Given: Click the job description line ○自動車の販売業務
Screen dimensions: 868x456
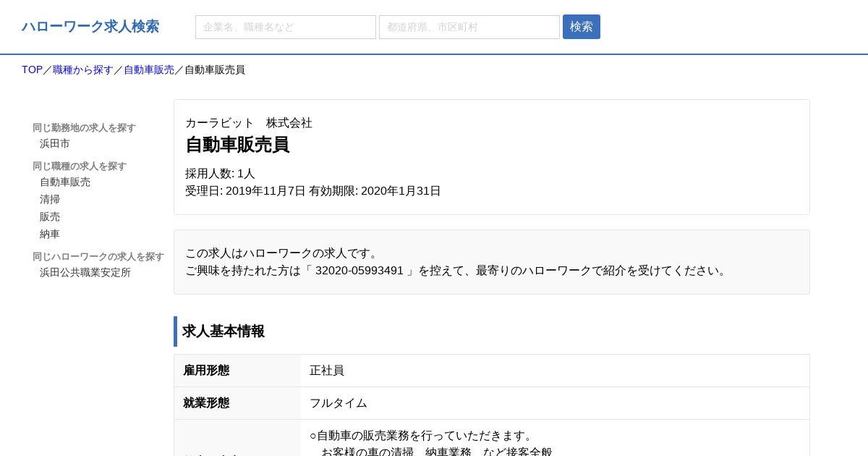Looking at the screenshot, I should (x=422, y=435).
